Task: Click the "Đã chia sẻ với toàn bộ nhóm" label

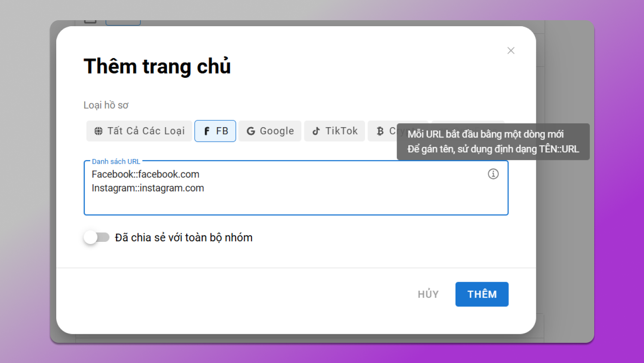Action: (x=183, y=238)
